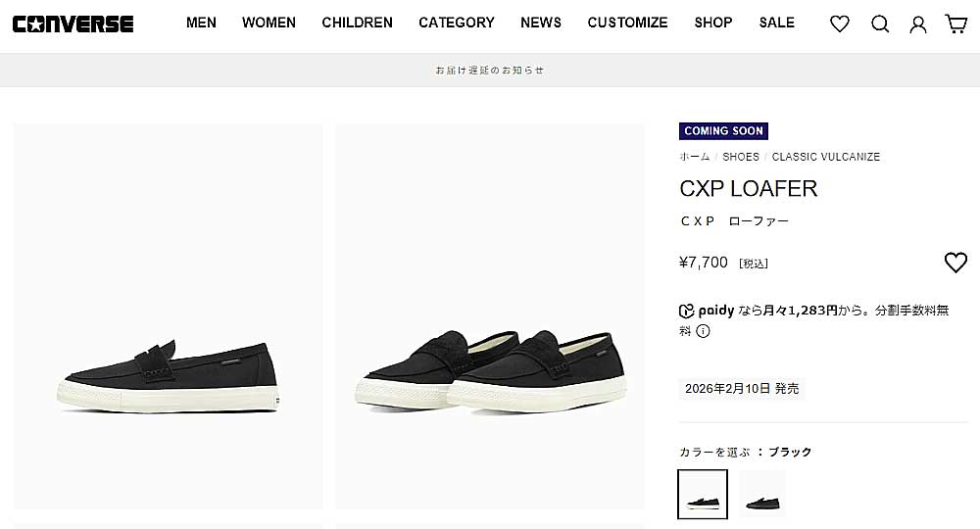Image resolution: width=980 pixels, height=529 pixels.
Task: Open the side-view loafer product image
Action: 169,315
